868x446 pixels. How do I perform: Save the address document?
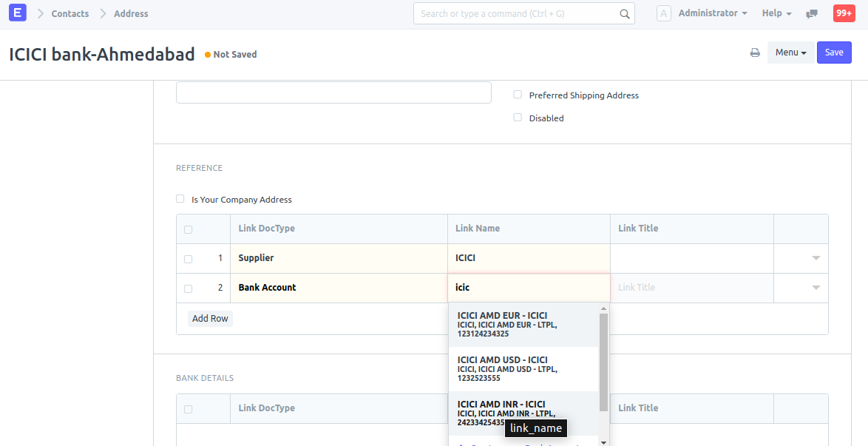834,53
